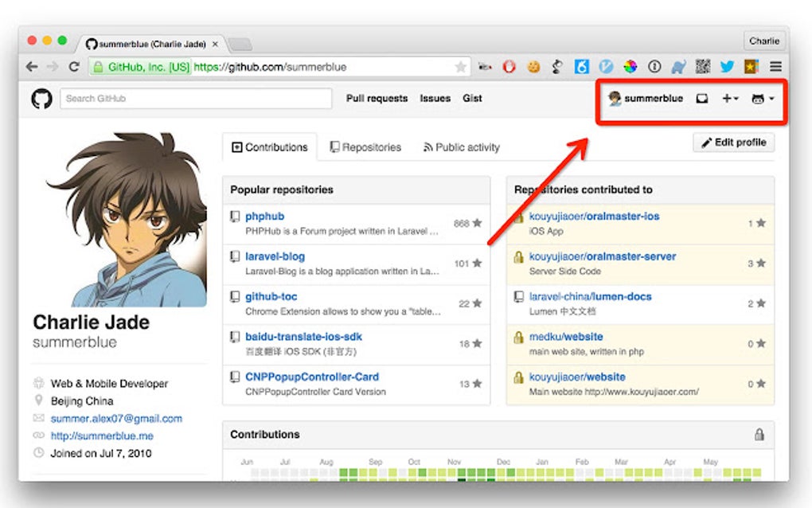
Task: Click the Edit profile button
Action: click(734, 143)
